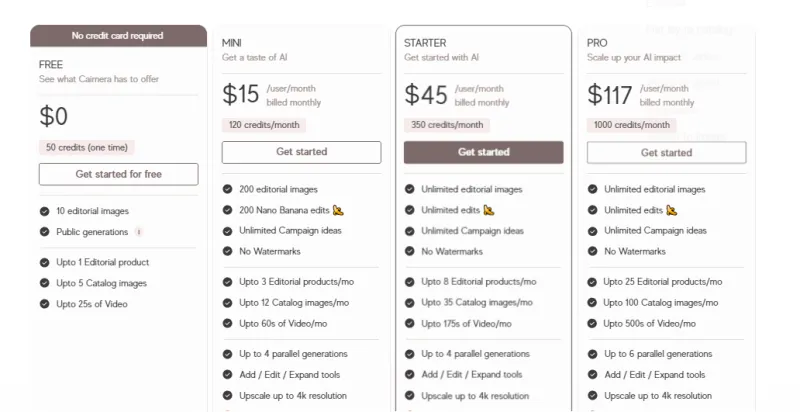800x412 pixels.
Task: Click the 120 credits/month badge
Action: pyautogui.click(x=264, y=125)
